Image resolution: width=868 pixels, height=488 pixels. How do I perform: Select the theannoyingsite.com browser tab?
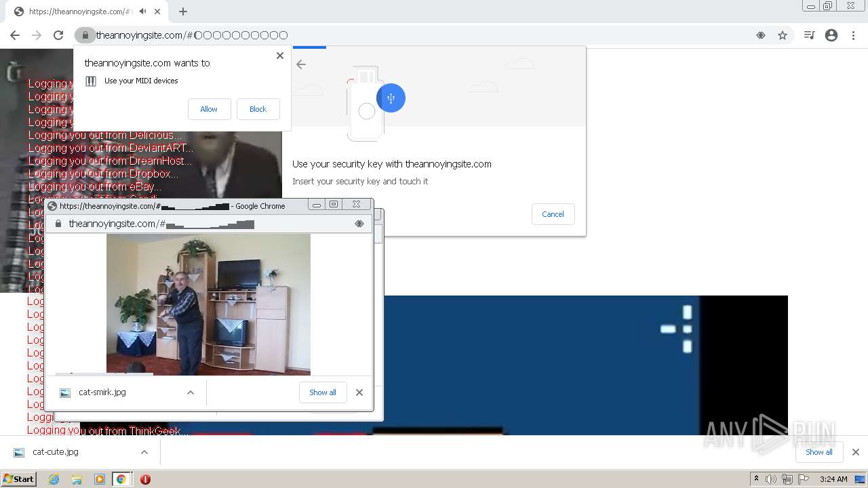point(85,12)
